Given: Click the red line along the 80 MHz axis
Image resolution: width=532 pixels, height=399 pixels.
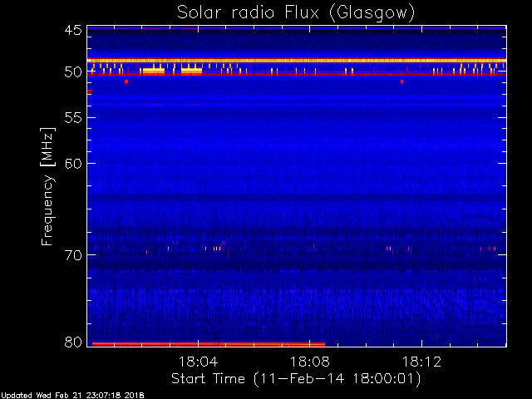Looking at the screenshot, I should coord(209,344).
